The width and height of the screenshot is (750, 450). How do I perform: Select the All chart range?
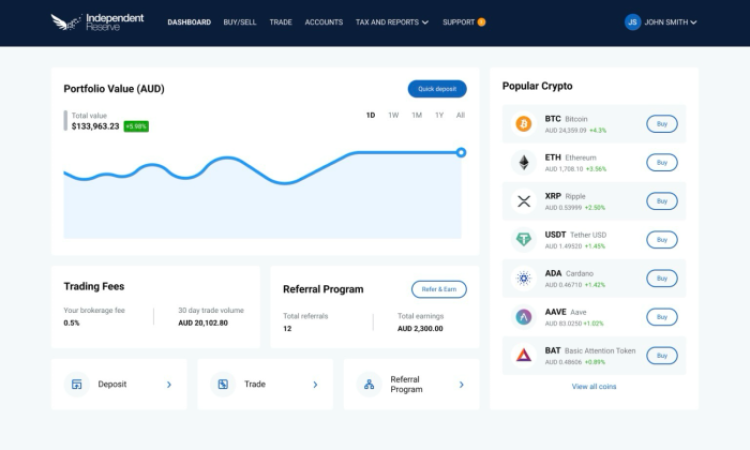point(460,115)
